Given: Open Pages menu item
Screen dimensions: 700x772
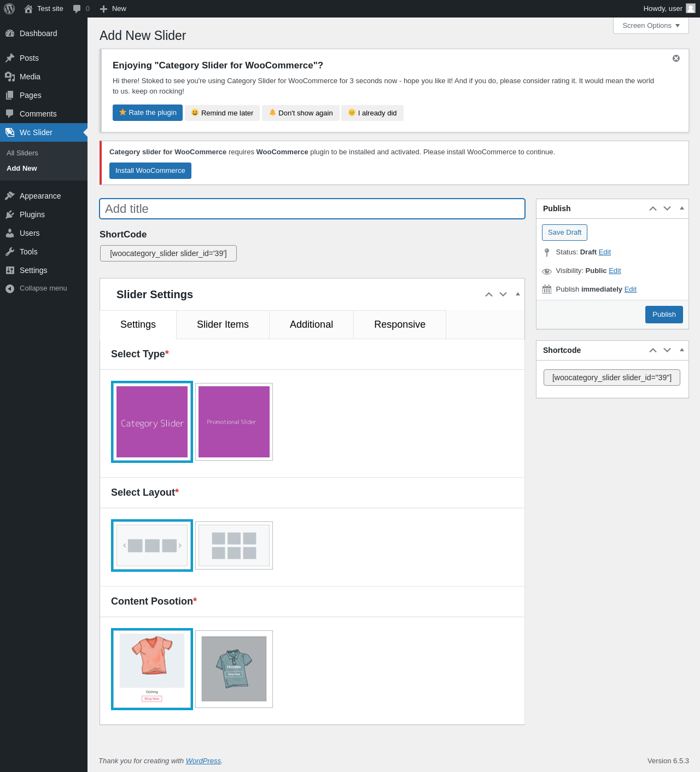Looking at the screenshot, I should pos(44,95).
